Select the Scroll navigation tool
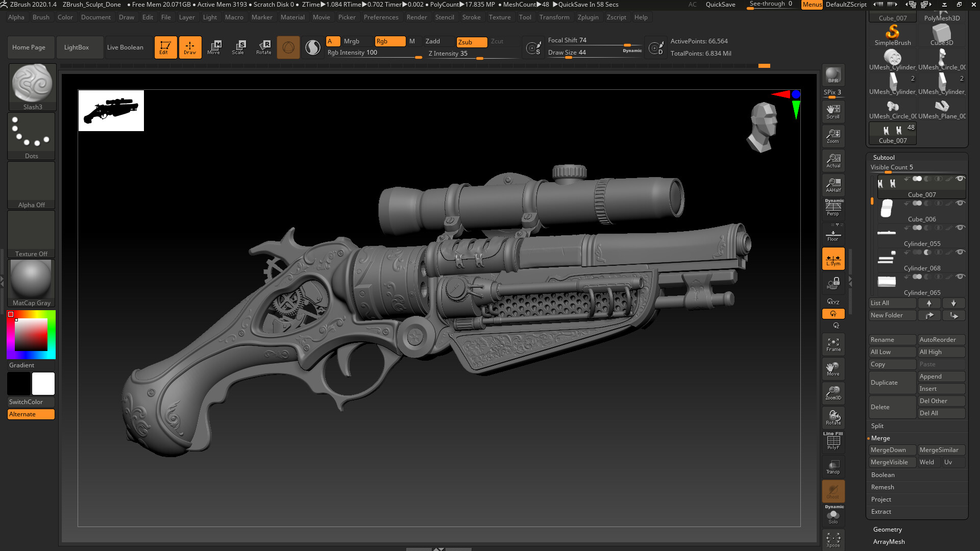This screenshot has width=980, height=551. (x=833, y=111)
